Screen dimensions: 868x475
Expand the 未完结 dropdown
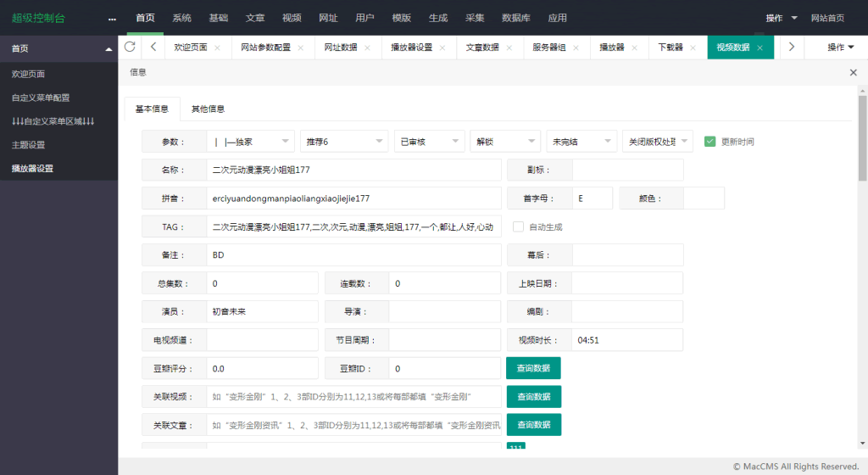[581, 142]
